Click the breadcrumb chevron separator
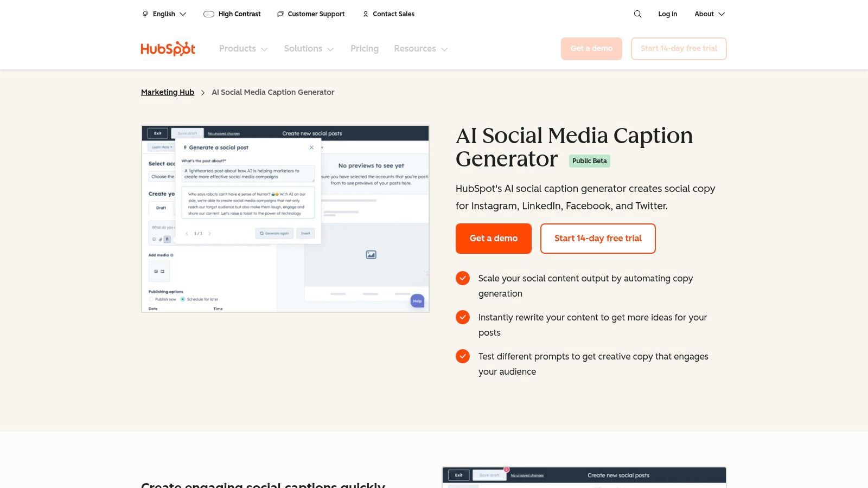Image resolution: width=868 pixels, height=488 pixels. [x=203, y=93]
